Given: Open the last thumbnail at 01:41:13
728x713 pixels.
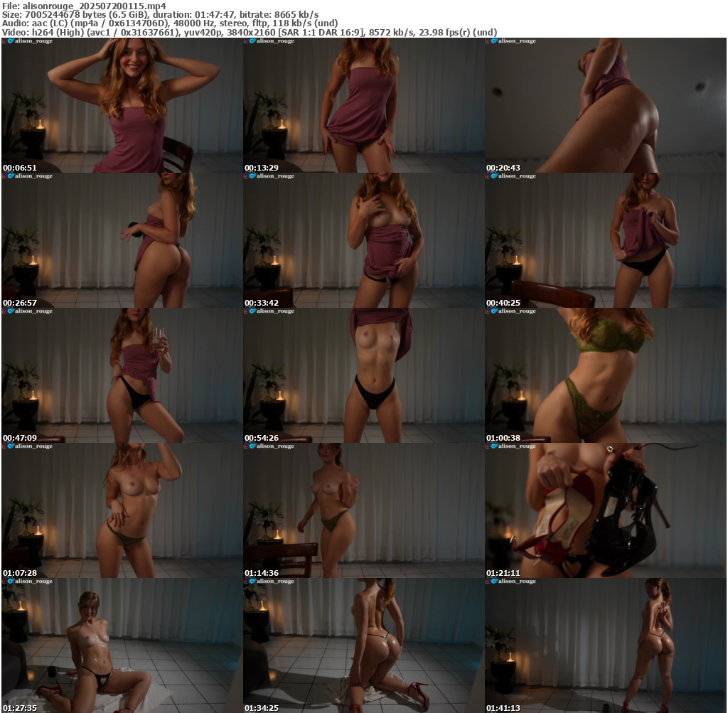Looking at the screenshot, I should [x=605, y=645].
